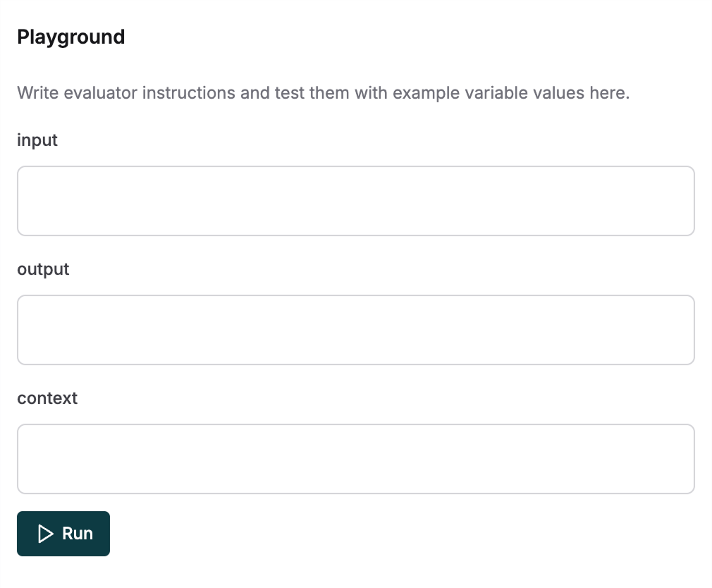Place cursor in the middle variable box
Screen dimensions: 712x588
pyautogui.click(x=355, y=329)
